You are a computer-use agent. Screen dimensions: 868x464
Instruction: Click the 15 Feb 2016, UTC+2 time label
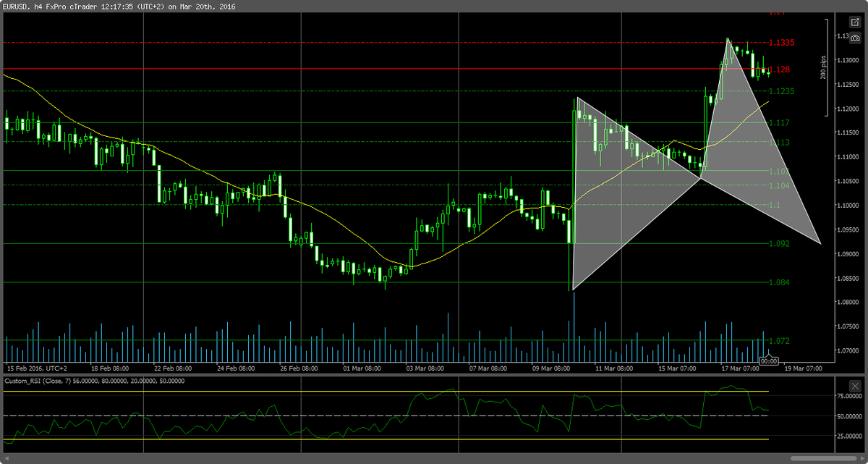37,368
